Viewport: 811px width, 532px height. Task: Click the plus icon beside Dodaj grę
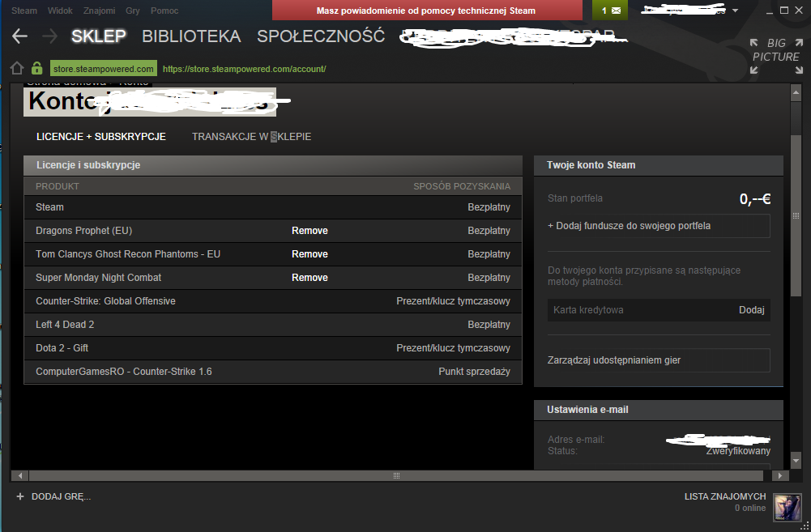point(20,496)
